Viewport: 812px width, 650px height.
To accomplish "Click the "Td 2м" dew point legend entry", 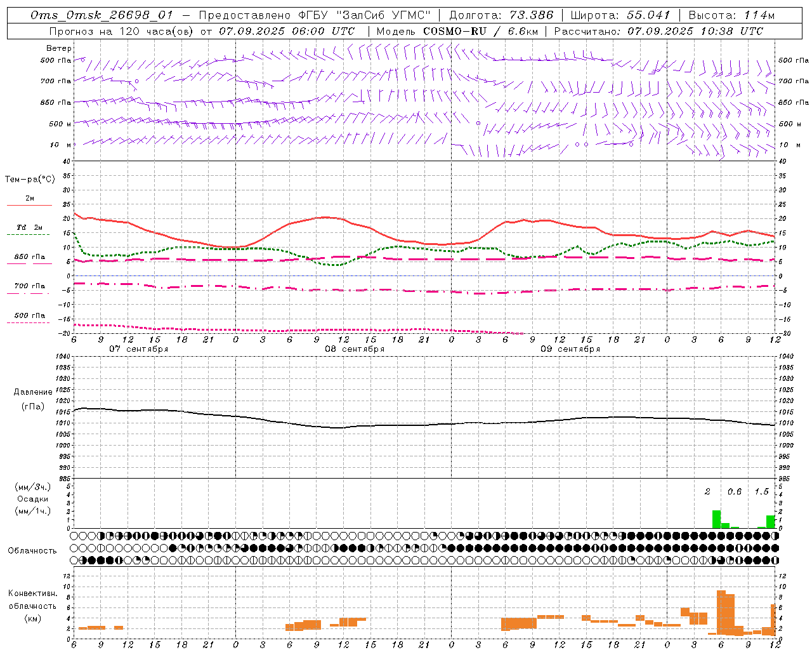I will 30,227.
